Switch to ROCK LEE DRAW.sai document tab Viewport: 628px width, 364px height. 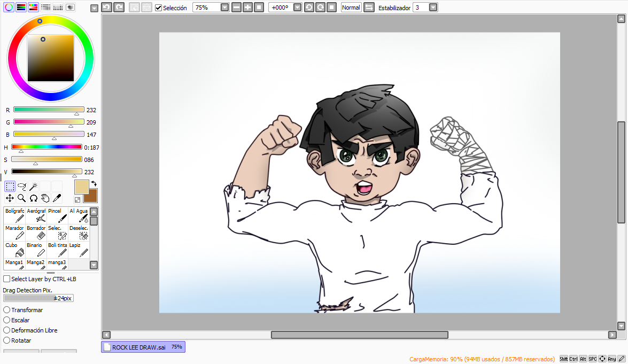[143, 347]
